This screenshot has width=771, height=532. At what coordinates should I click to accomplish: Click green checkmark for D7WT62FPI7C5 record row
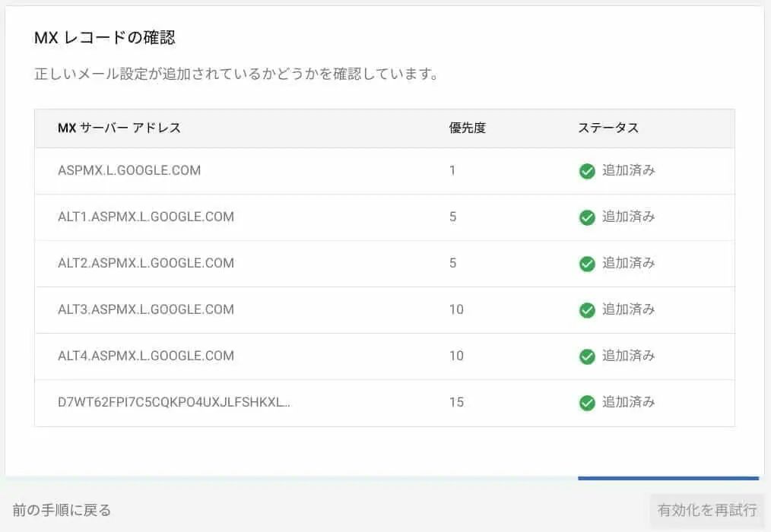coord(586,403)
